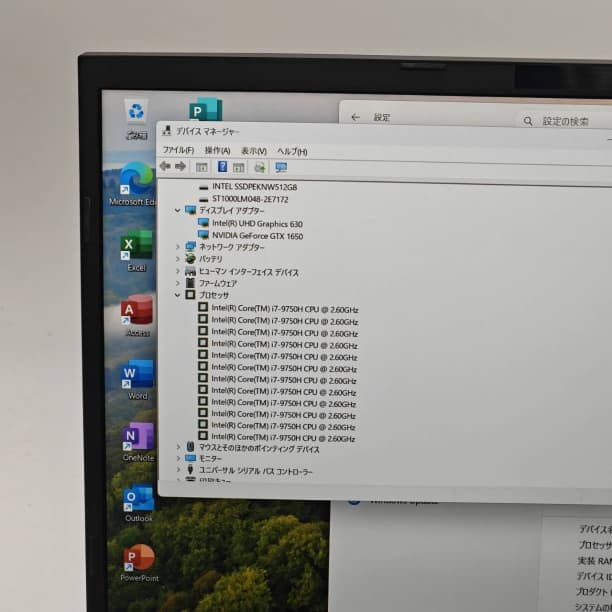Click the Scan for hardware changes monitor icon
Image resolution: width=612 pixels, height=612 pixels.
[x=281, y=168]
